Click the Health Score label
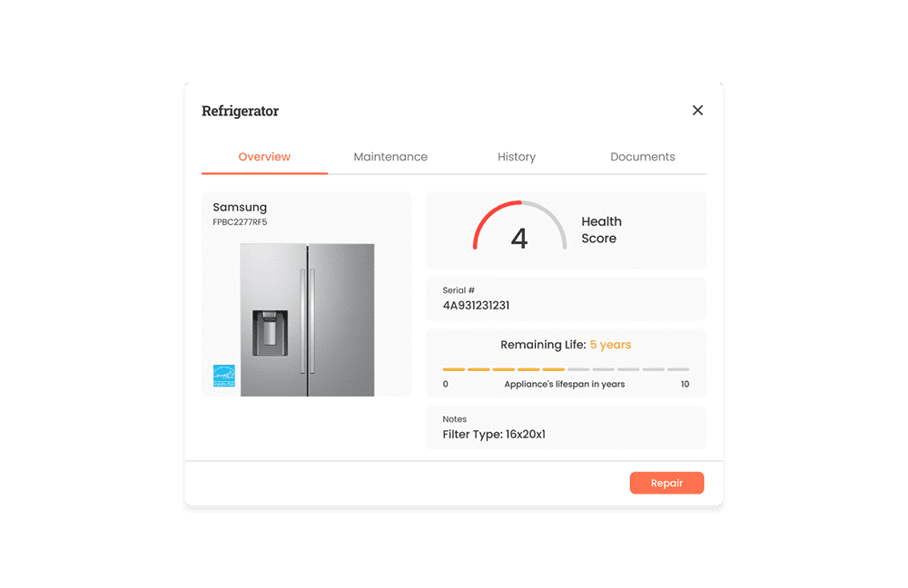This screenshot has width=908, height=588. [601, 230]
